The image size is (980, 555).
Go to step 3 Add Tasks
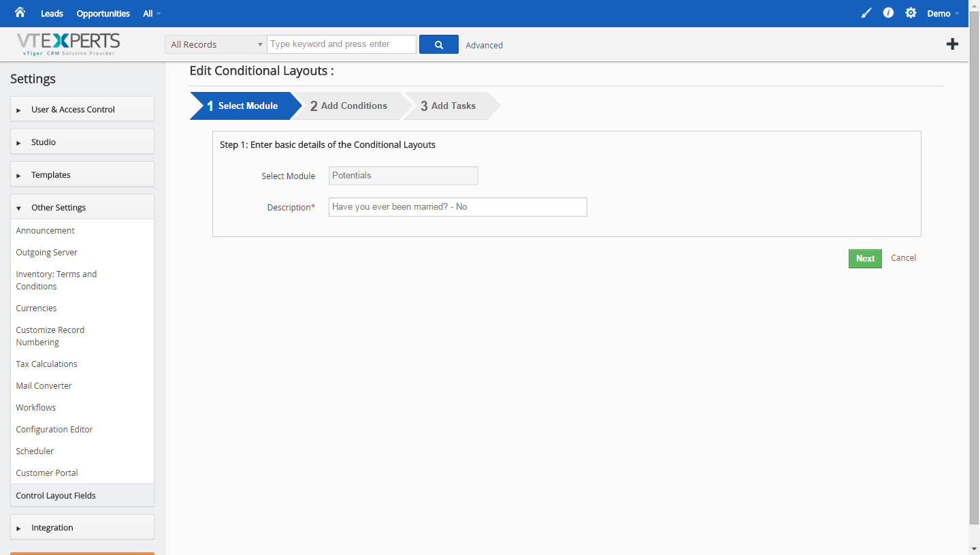click(451, 106)
